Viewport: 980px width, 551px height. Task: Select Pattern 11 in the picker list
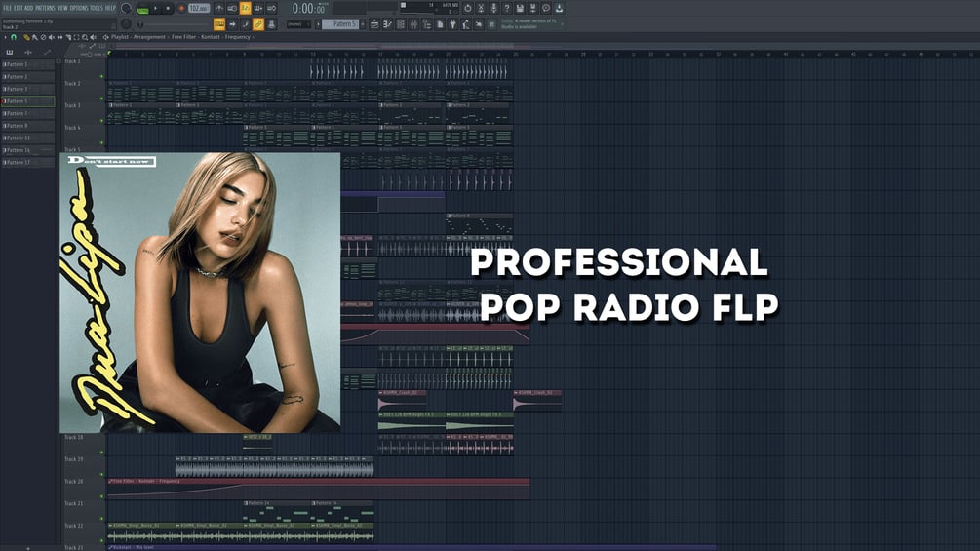coord(28,138)
